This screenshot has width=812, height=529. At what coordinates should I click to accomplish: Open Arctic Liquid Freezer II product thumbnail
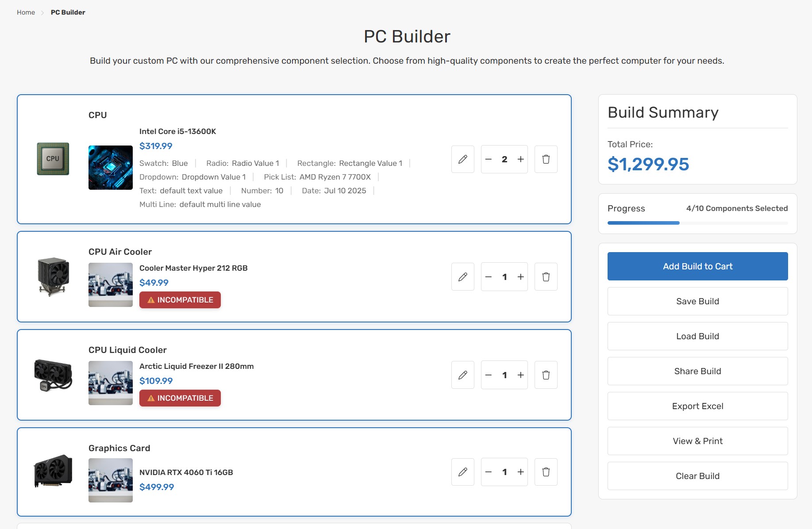pyautogui.click(x=111, y=383)
